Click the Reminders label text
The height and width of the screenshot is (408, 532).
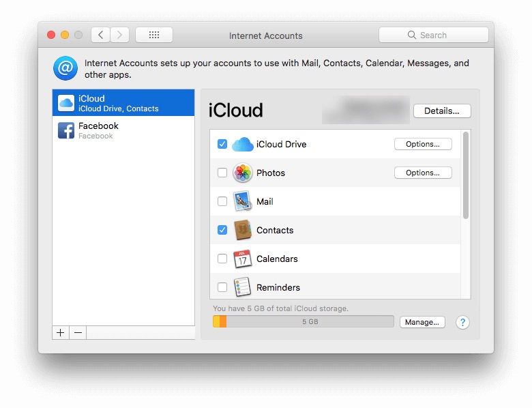(x=278, y=287)
